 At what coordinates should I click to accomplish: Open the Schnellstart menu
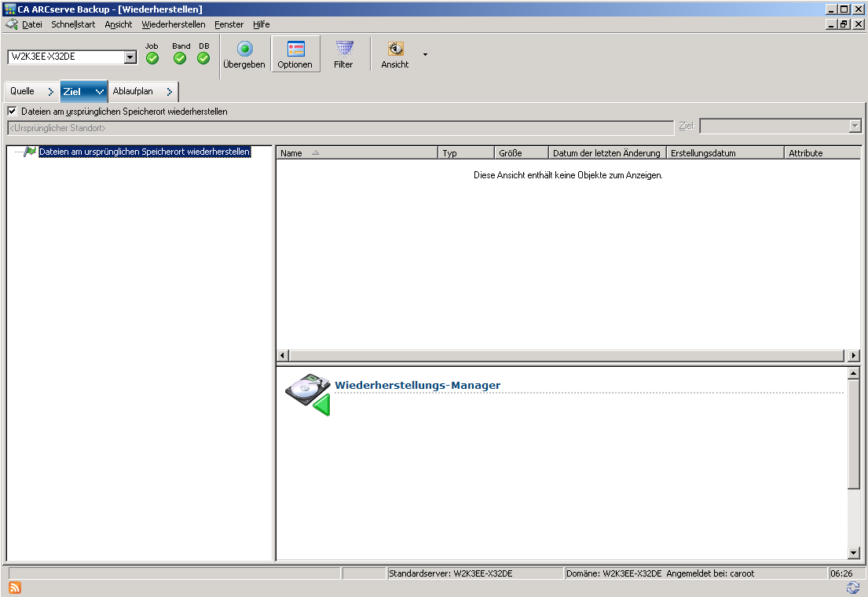coord(73,24)
